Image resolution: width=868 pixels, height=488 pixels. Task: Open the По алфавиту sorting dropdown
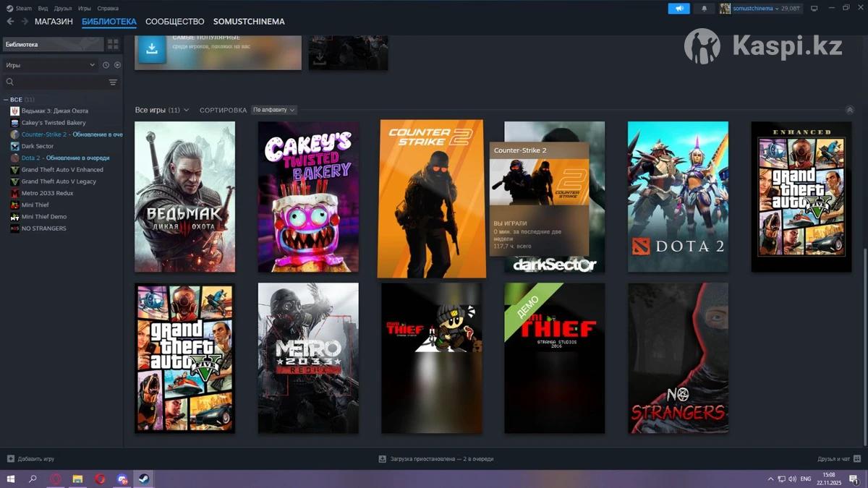coord(274,110)
